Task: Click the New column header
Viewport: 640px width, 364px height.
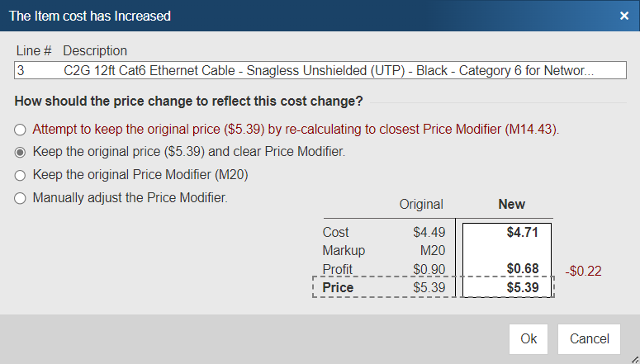Action: pos(511,204)
